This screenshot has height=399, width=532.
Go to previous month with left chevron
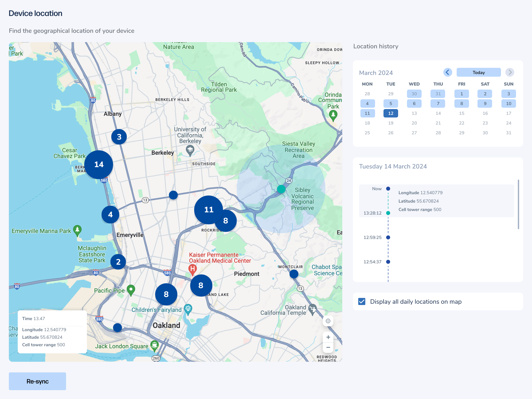coord(448,72)
